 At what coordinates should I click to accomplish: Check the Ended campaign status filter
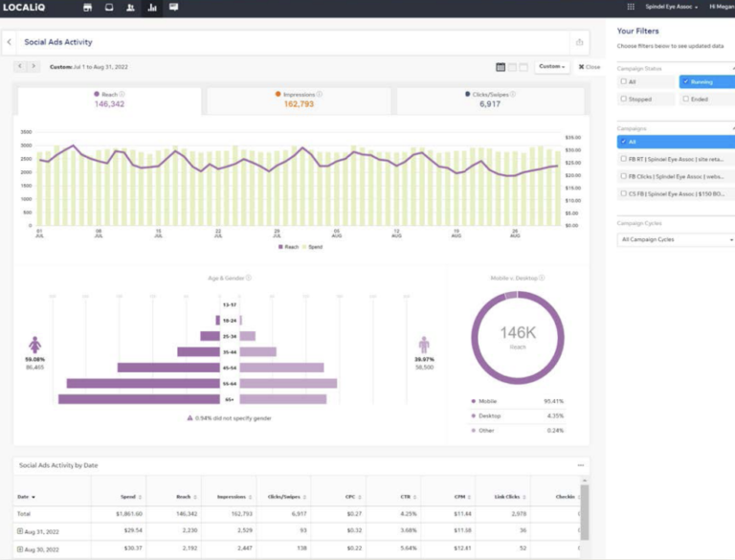[686, 98]
